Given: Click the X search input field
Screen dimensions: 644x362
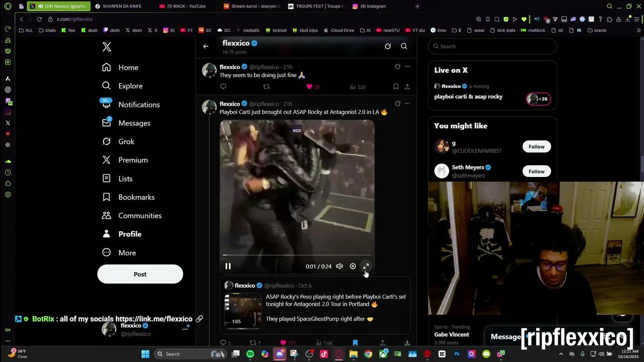Looking at the screenshot, I should click(x=492, y=46).
